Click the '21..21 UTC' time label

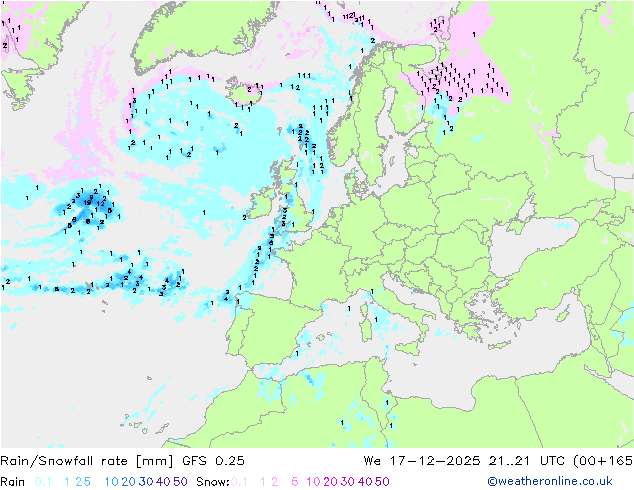[x=528, y=461]
